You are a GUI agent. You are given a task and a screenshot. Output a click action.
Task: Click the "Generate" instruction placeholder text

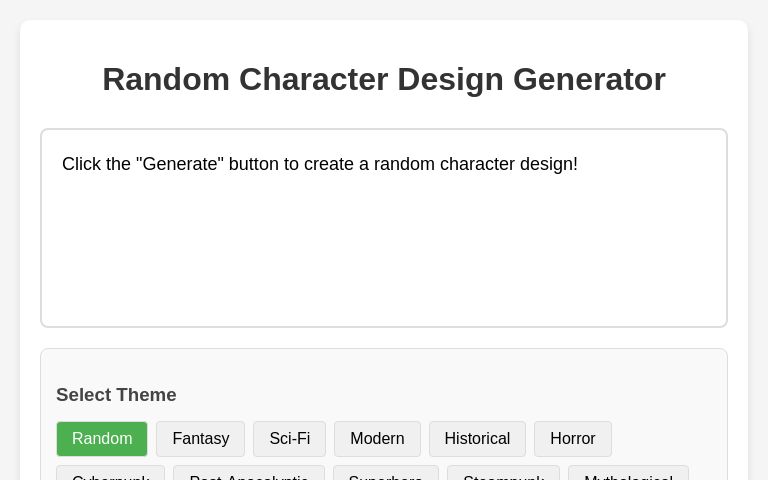click(x=320, y=164)
